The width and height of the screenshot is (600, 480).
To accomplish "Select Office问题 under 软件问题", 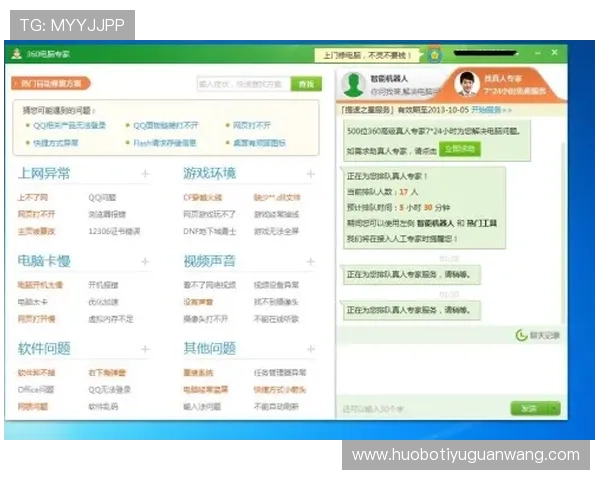I will [x=36, y=390].
